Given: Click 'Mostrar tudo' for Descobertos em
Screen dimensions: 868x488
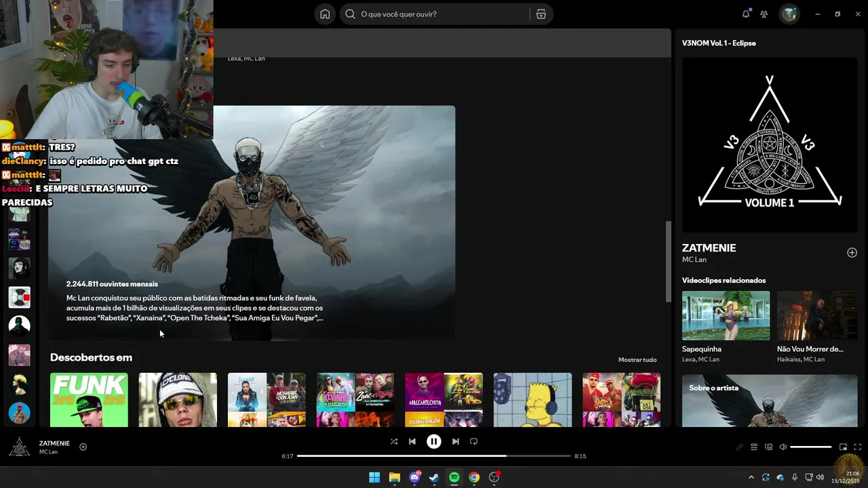Looking at the screenshot, I should (637, 360).
